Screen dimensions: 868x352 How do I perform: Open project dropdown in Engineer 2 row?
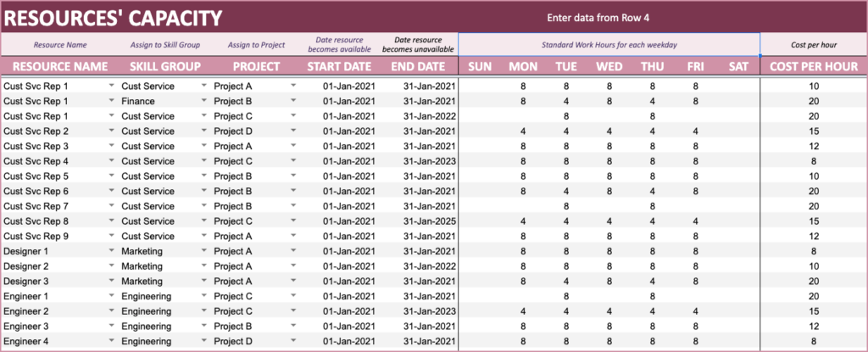[x=293, y=310]
